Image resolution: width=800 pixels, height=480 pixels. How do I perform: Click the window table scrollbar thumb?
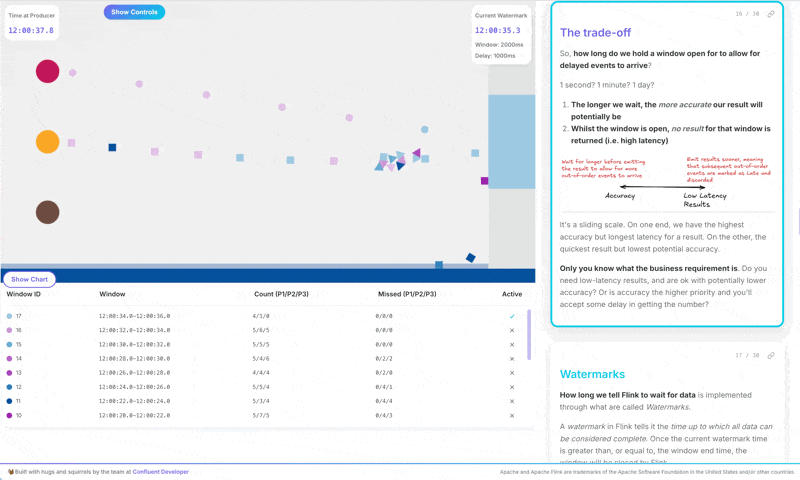(x=529, y=335)
